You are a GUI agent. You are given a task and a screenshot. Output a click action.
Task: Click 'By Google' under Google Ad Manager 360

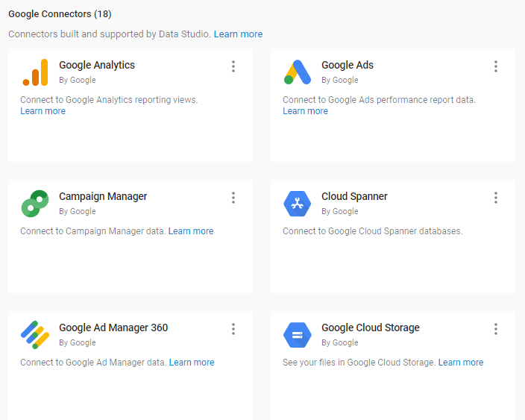point(78,342)
